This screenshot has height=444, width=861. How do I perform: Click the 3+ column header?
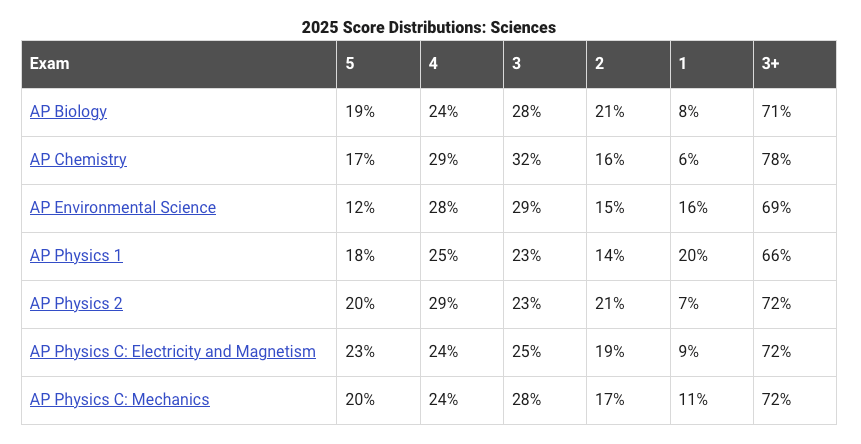(771, 64)
